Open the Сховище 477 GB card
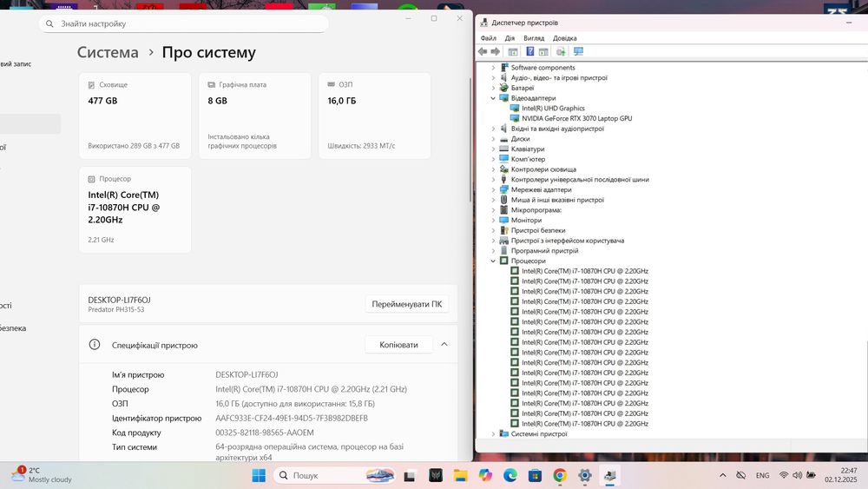This screenshot has height=489, width=868. (135, 116)
